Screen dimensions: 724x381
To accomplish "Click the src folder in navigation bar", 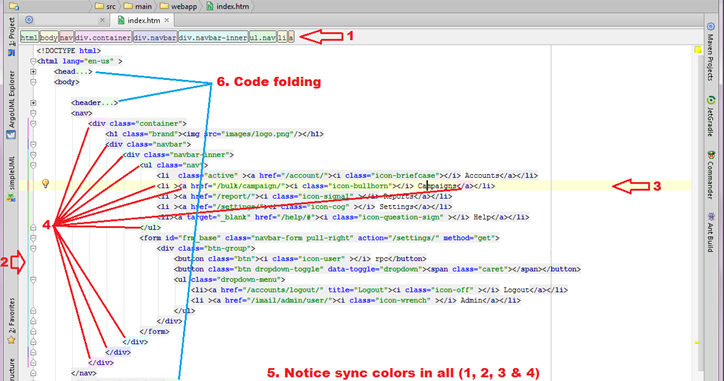I will pos(105,6).
